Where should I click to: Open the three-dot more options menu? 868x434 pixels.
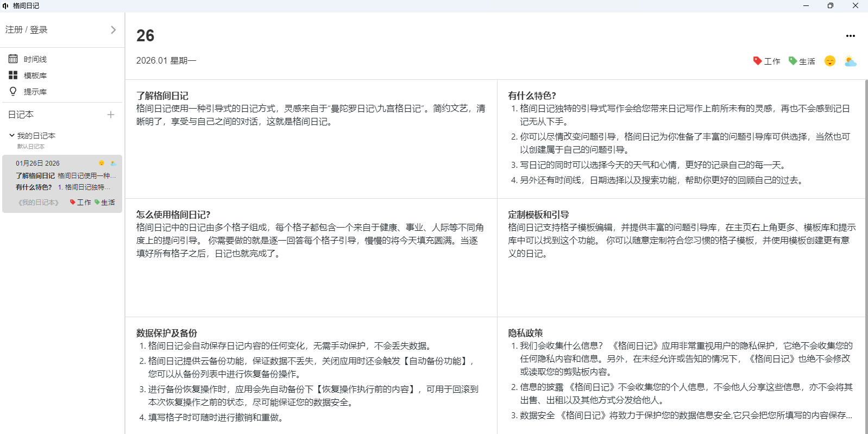pos(850,36)
